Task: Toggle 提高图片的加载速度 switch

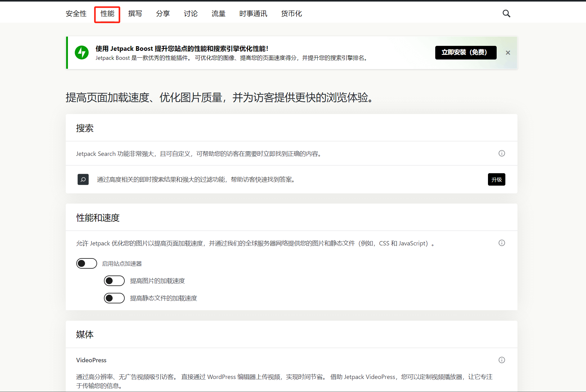Action: [x=114, y=281]
